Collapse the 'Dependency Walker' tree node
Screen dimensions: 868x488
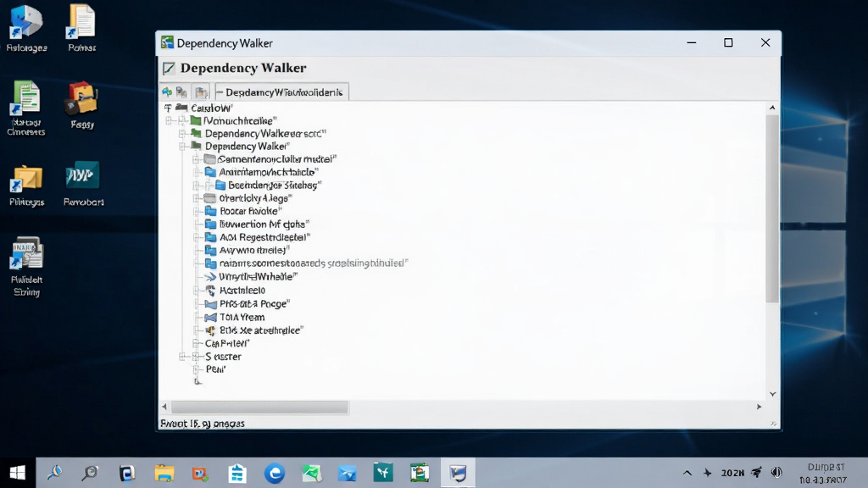pos(182,146)
